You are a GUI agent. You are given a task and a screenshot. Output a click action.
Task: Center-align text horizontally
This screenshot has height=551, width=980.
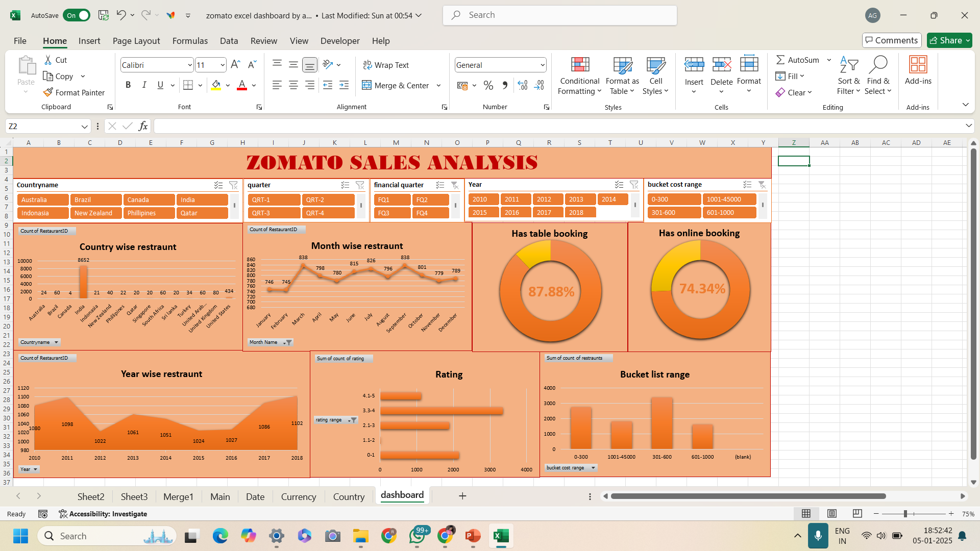coord(293,85)
